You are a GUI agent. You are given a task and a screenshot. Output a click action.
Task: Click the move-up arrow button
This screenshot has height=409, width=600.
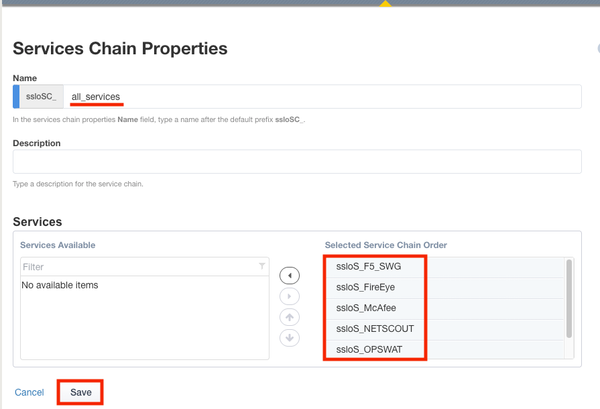289,317
